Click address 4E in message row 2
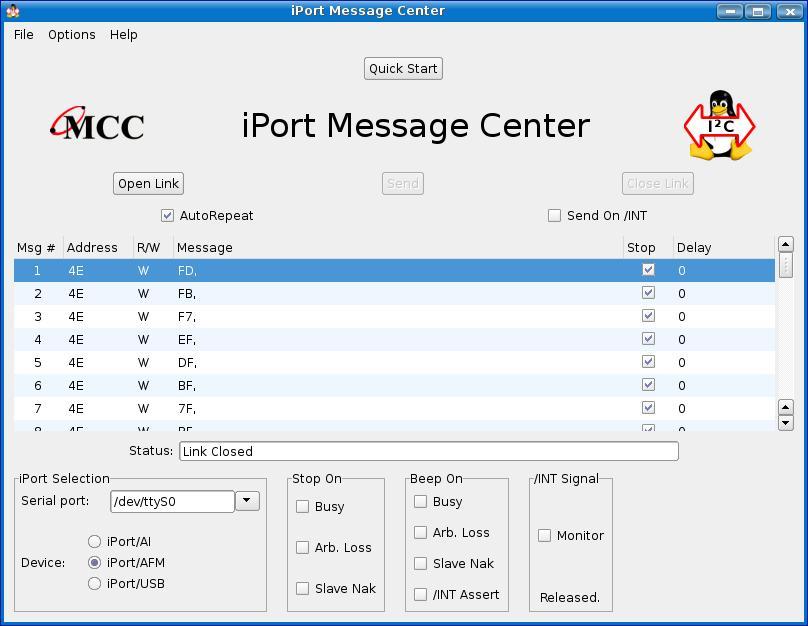This screenshot has height=626, width=808. click(x=76, y=294)
